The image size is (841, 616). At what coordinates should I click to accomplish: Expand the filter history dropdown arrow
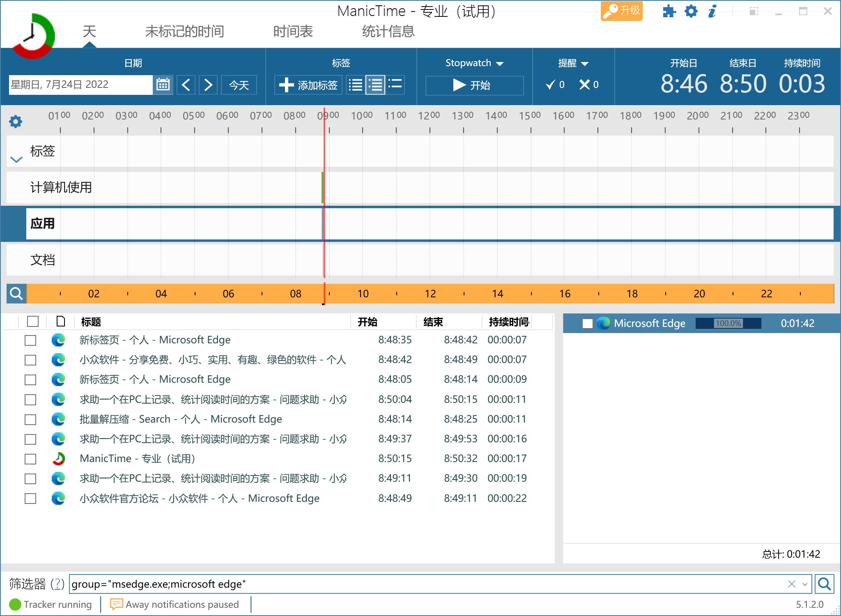(x=805, y=584)
